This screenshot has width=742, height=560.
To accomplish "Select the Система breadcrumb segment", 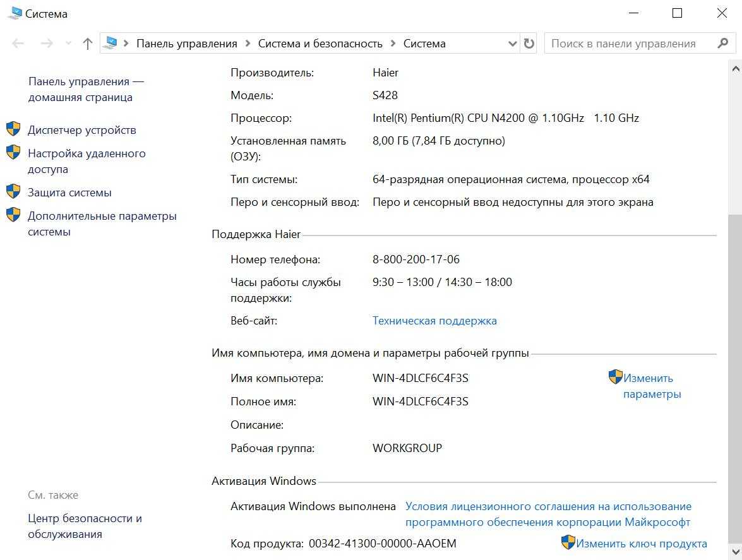I will 424,44.
